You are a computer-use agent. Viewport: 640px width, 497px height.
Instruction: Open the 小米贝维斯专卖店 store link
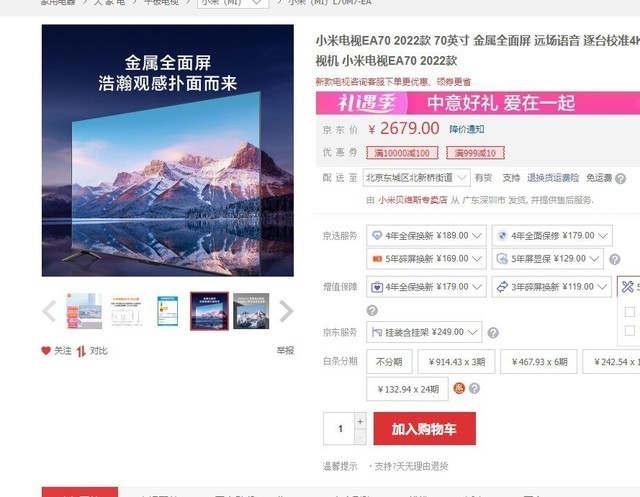[x=412, y=200]
